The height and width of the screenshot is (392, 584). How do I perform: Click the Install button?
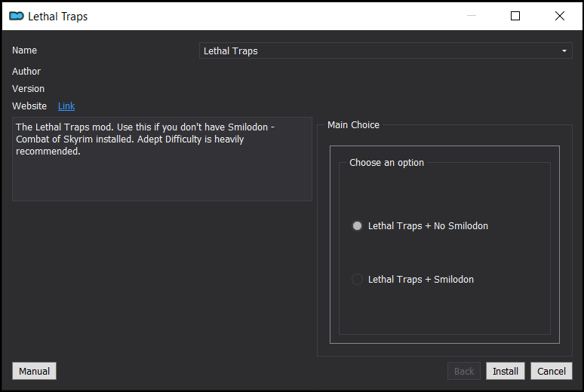506,371
